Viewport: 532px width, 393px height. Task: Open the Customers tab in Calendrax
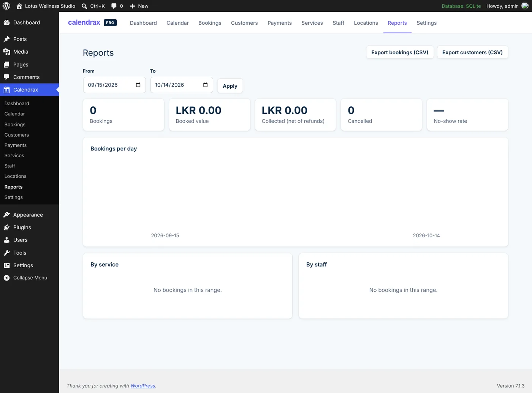point(244,23)
